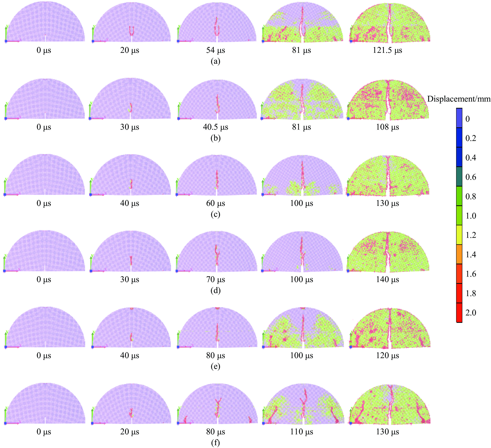Screen dimensions: 491x448
Task: Click the '(c)' row caption
Action: click(x=215, y=214)
